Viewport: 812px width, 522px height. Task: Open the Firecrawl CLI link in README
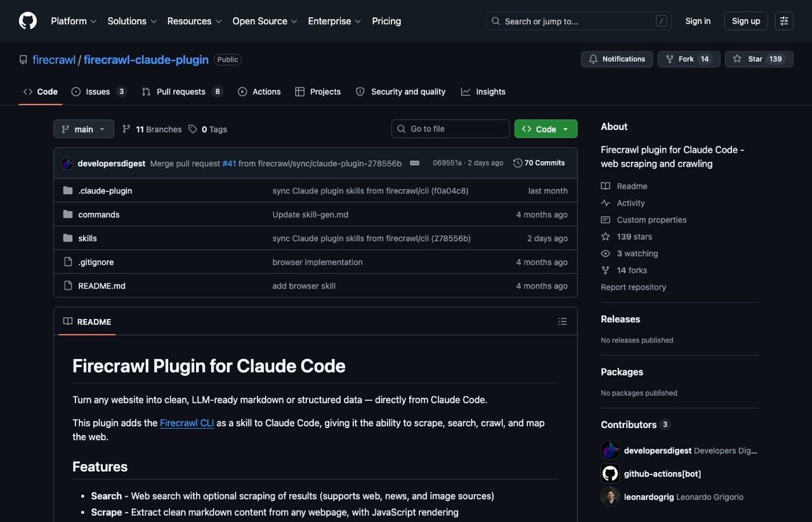187,423
